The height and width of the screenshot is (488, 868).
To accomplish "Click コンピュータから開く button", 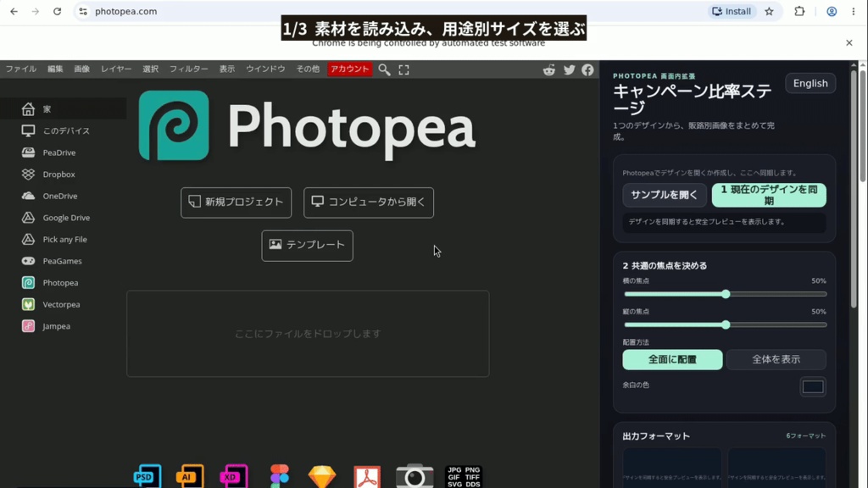I will pos(369,202).
